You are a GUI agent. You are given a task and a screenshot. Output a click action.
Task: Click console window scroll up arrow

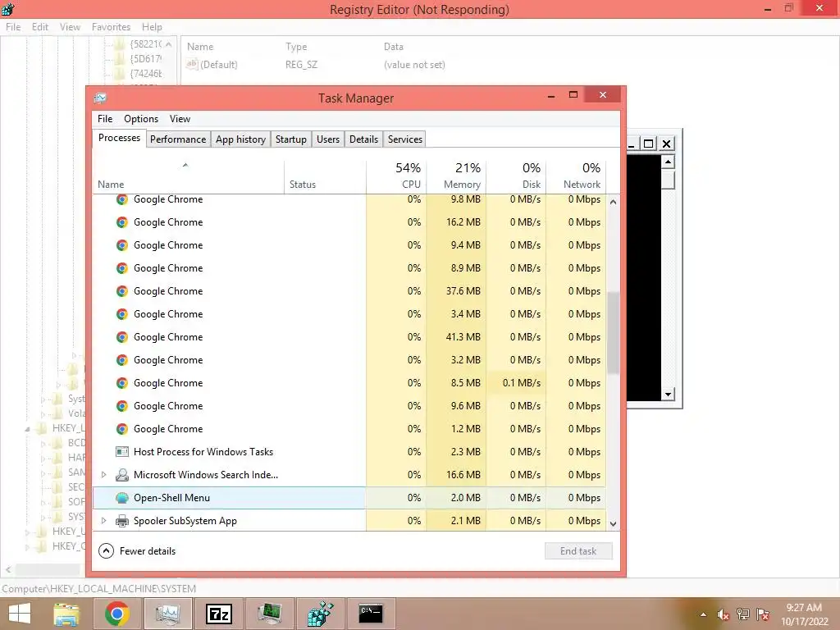pos(668,162)
